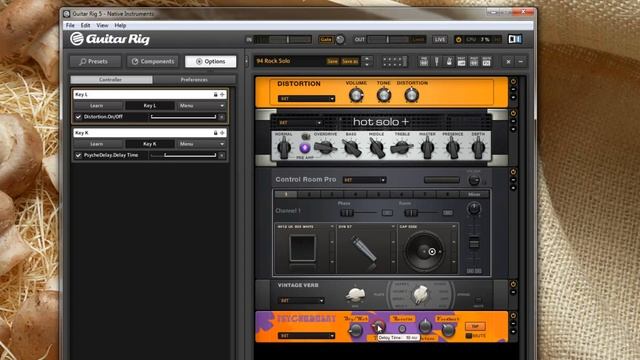Remove PsycheDelay Delay Time assignment with X
640x360 pixels.
tap(222, 156)
